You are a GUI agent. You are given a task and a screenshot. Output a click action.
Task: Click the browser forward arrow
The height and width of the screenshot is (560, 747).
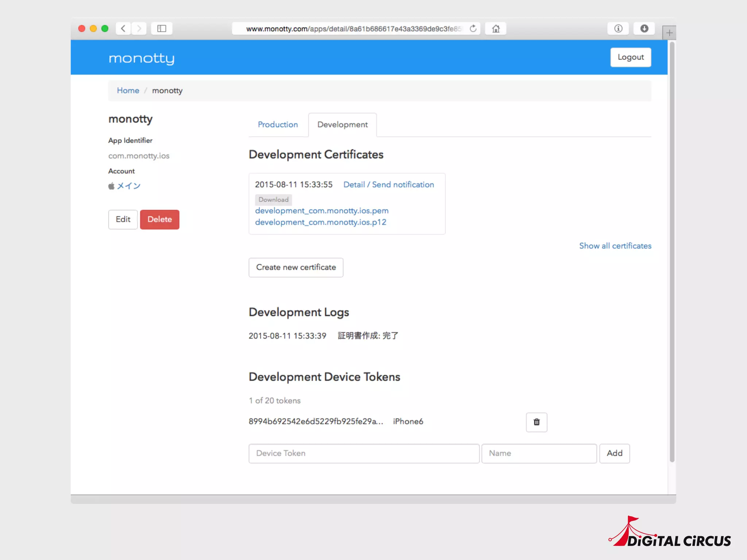pyautogui.click(x=139, y=28)
